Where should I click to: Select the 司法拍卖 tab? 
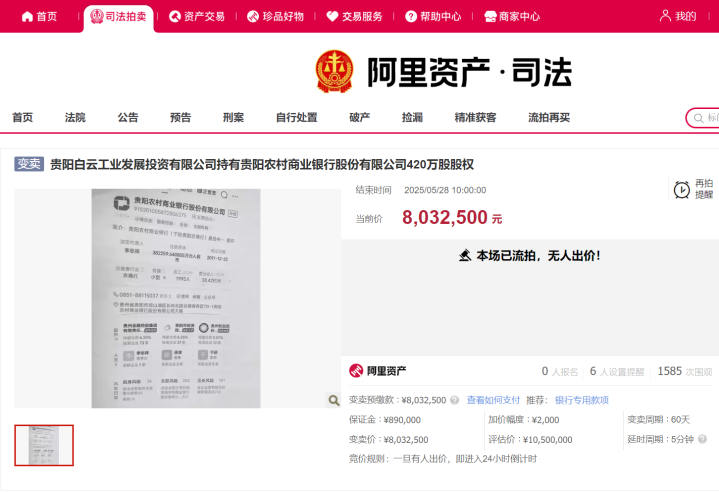click(x=118, y=17)
